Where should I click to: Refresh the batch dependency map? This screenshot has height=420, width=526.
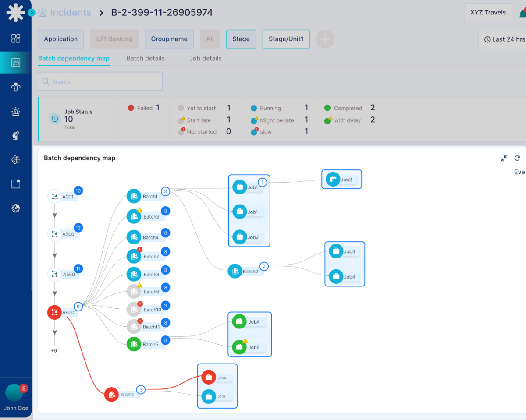517,159
